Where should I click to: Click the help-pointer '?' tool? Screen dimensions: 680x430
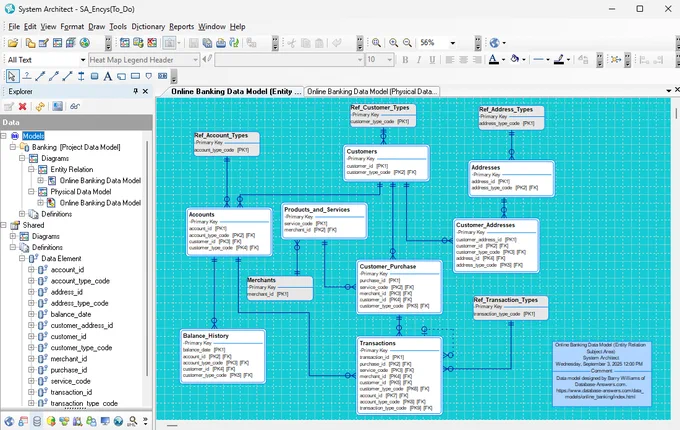[x=26, y=76]
